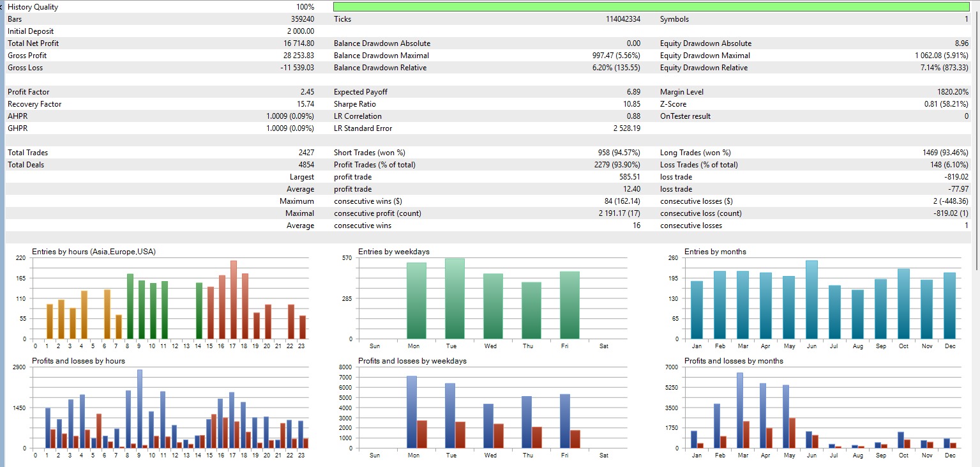
Task: Click the Profits and losses by hours title
Action: pyautogui.click(x=79, y=361)
